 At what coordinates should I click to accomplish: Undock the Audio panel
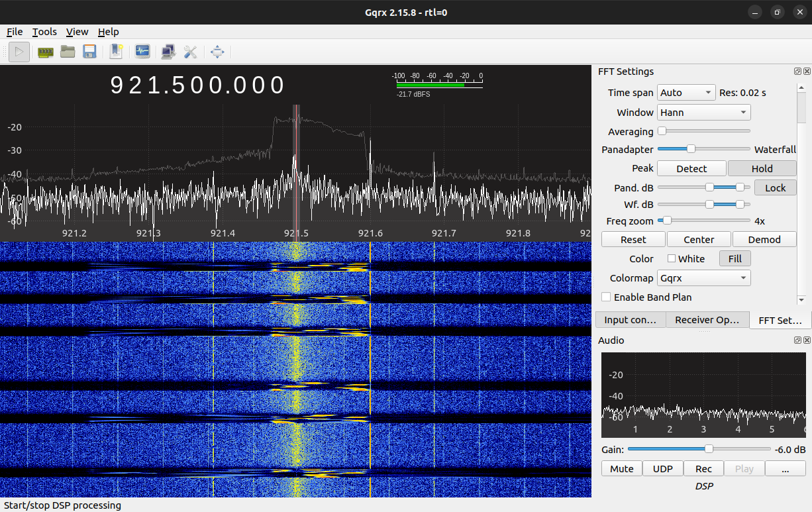click(798, 340)
